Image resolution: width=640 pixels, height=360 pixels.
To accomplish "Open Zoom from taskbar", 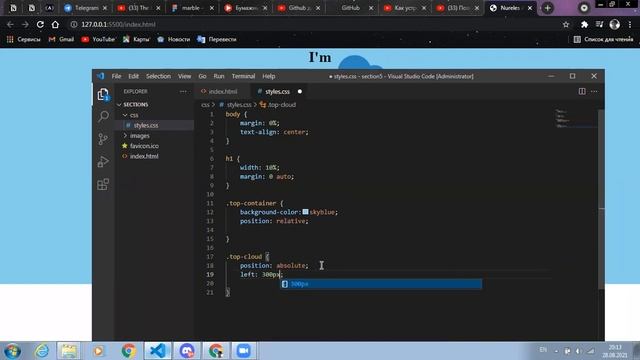I will (244, 351).
